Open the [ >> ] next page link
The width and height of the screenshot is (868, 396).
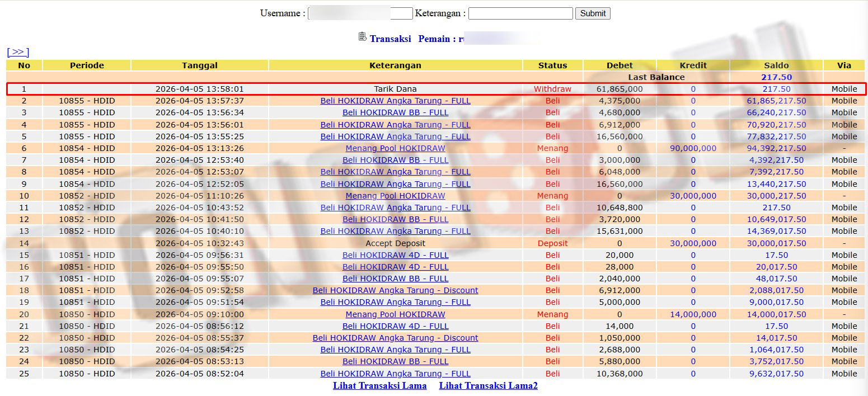[18, 52]
